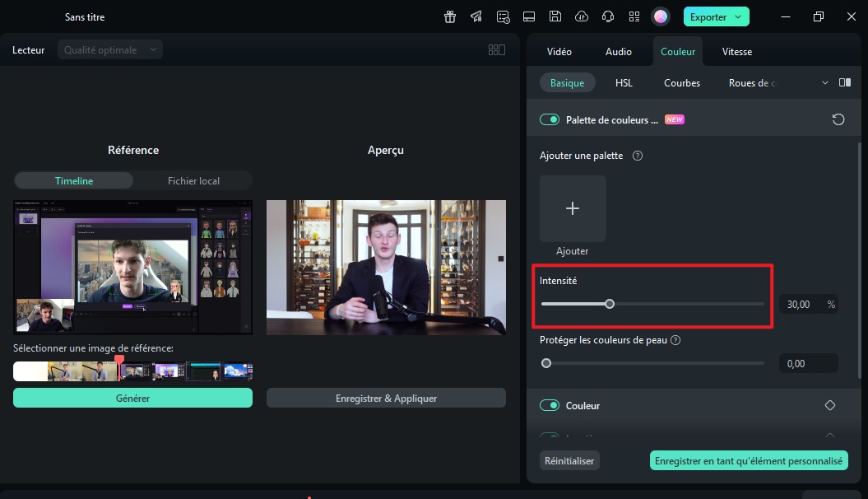The image size is (868, 499).
Task: Select the Basique sub-tab
Action: 567,82
